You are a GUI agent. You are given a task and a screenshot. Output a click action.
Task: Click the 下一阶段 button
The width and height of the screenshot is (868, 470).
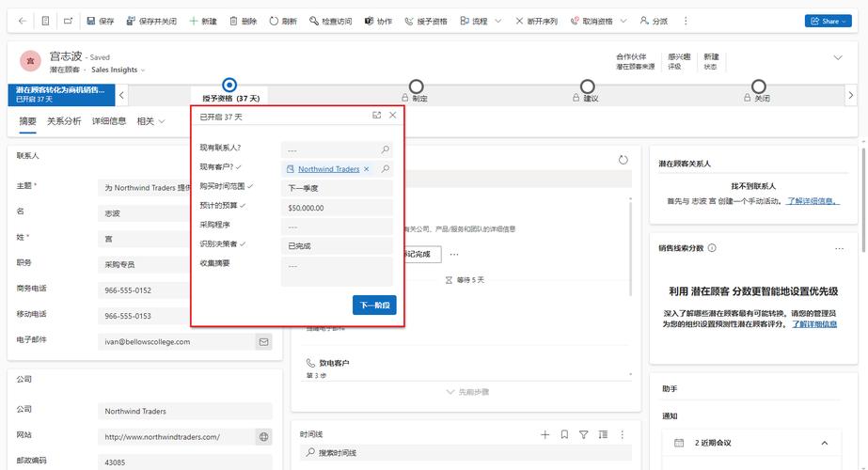(374, 305)
